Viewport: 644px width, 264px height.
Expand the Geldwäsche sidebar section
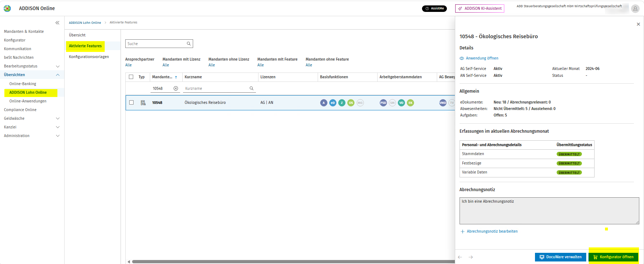pyautogui.click(x=58, y=118)
